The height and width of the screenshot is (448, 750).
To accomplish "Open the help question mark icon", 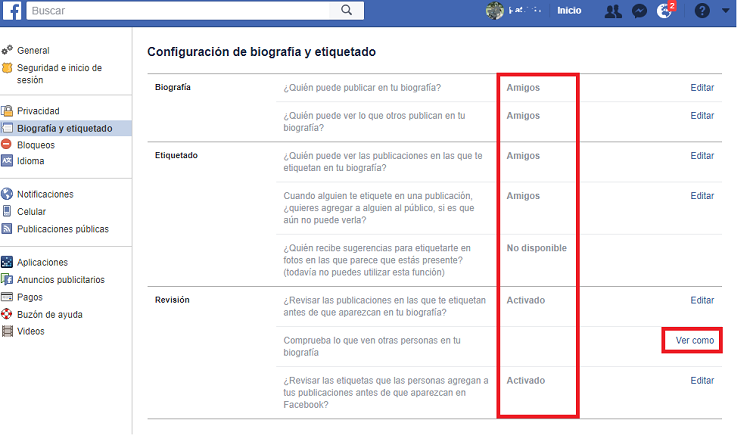I will coord(702,11).
